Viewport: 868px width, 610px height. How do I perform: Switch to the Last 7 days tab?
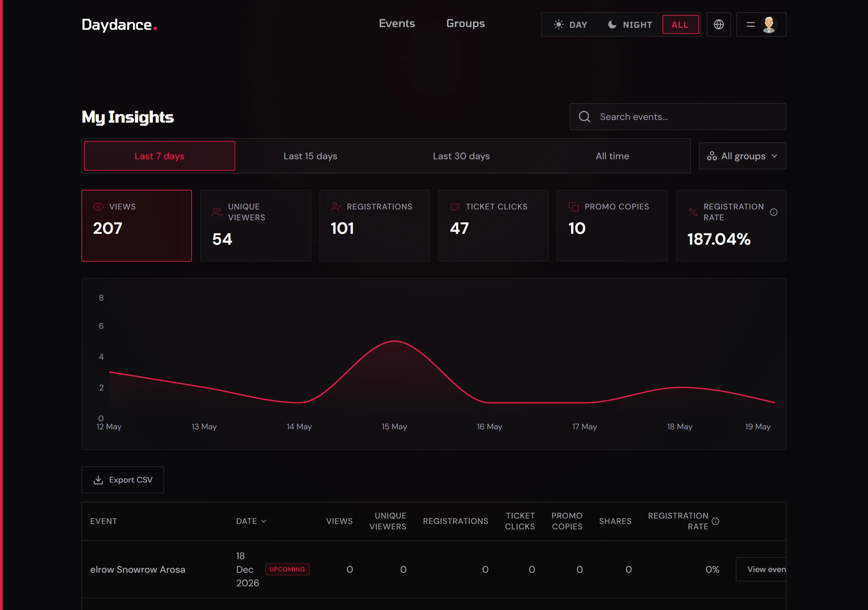tap(160, 156)
